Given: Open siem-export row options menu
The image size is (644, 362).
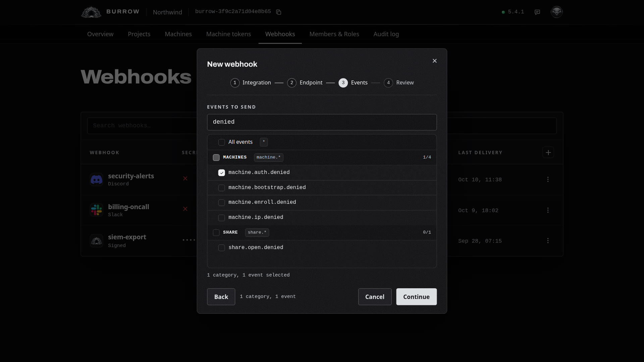Looking at the screenshot, I should pyautogui.click(x=548, y=241).
